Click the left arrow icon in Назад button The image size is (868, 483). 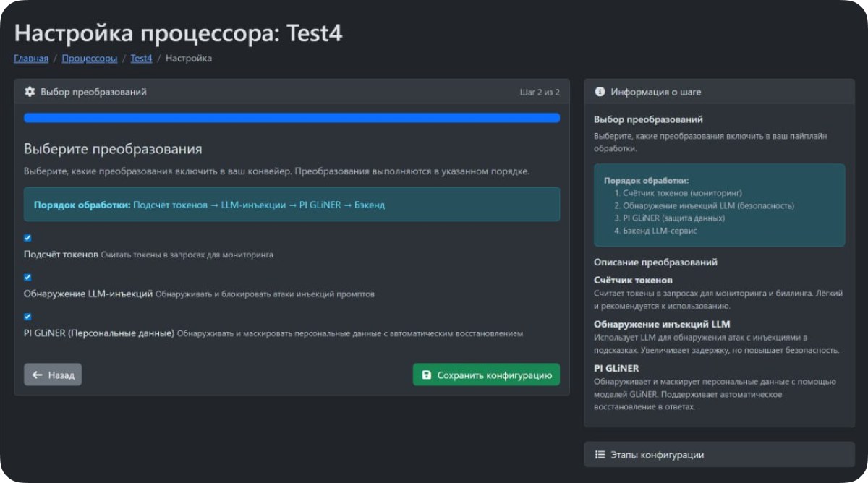(x=38, y=375)
